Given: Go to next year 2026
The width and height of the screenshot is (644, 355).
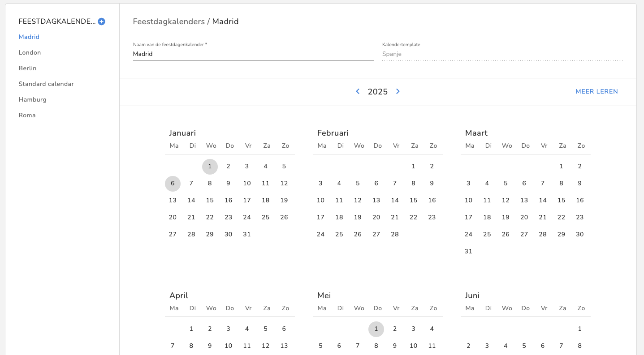Looking at the screenshot, I should point(398,91).
